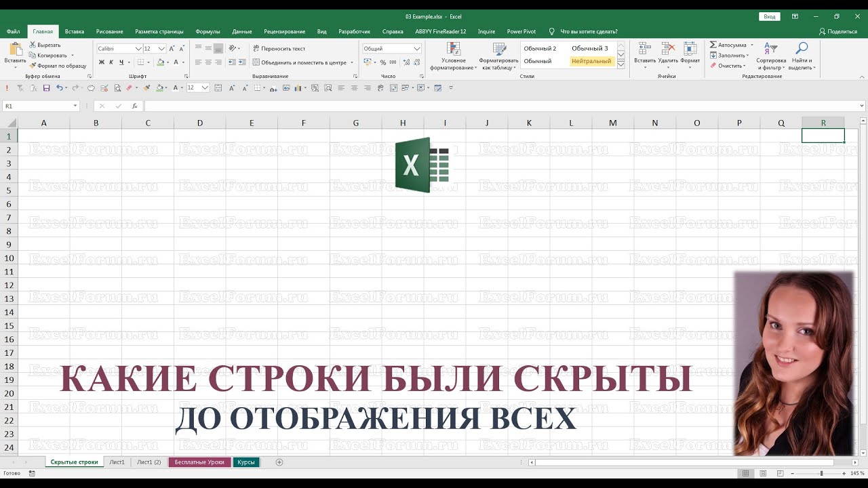Switch to the Вставка ribbon tab
Screen dimensions: 868x488
[x=75, y=31]
